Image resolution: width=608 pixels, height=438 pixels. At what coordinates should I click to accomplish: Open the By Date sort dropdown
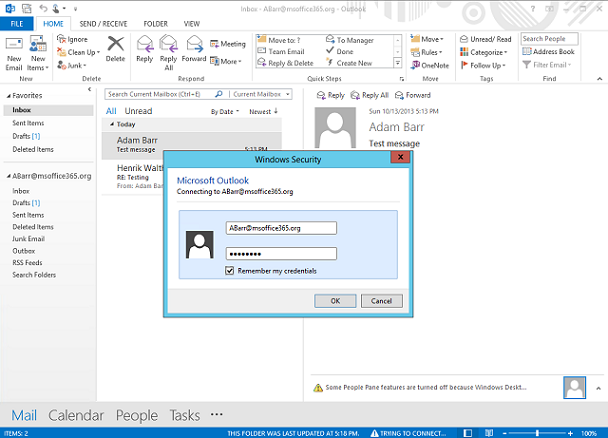(x=225, y=112)
